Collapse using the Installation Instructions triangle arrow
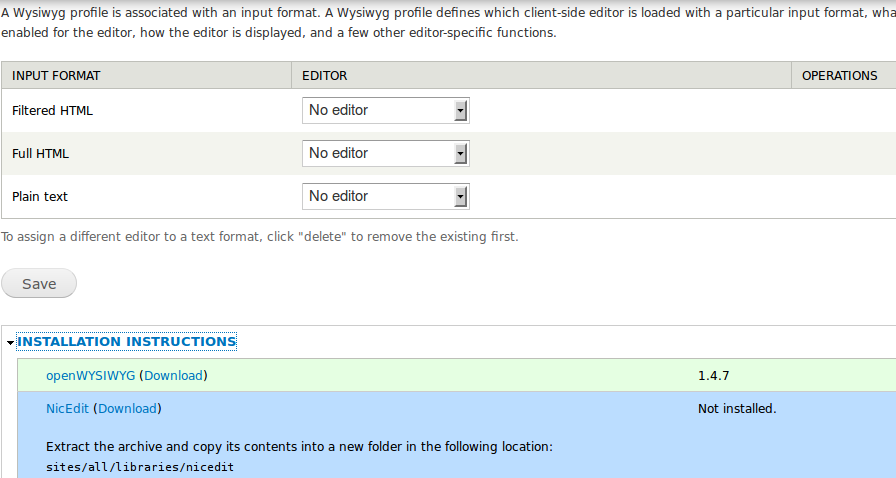The width and height of the screenshot is (896, 478). pyautogui.click(x=10, y=343)
